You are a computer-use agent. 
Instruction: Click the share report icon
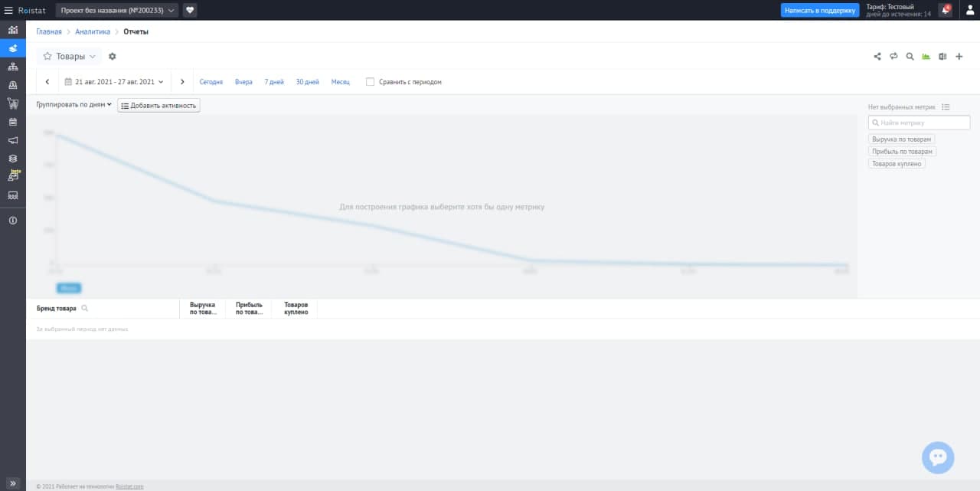click(877, 56)
